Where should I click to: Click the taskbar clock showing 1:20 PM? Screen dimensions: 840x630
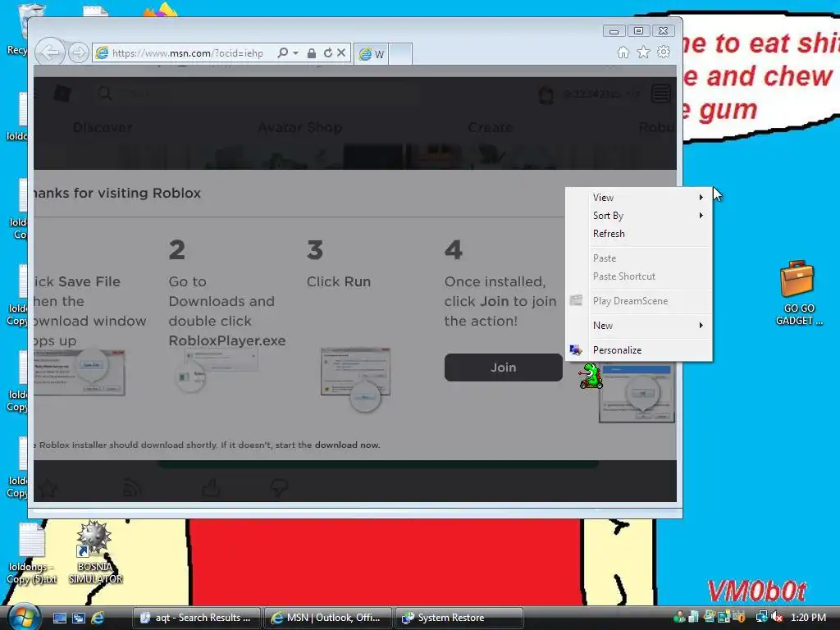click(808, 617)
